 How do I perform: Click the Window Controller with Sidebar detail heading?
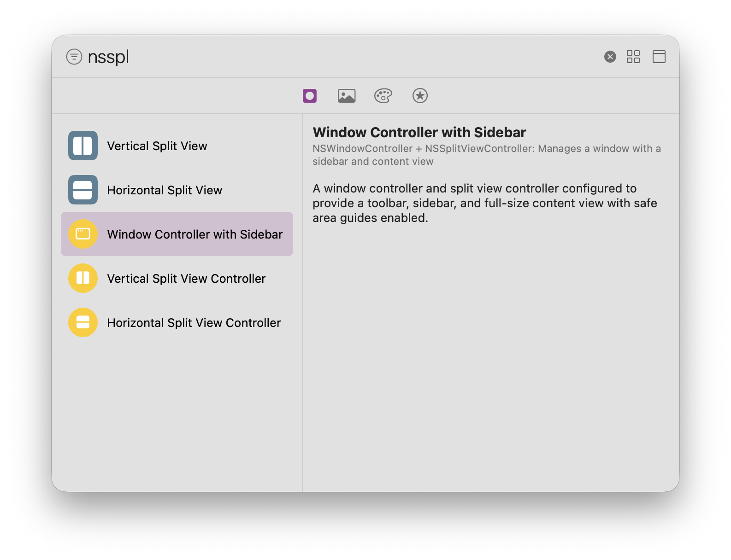tap(419, 132)
